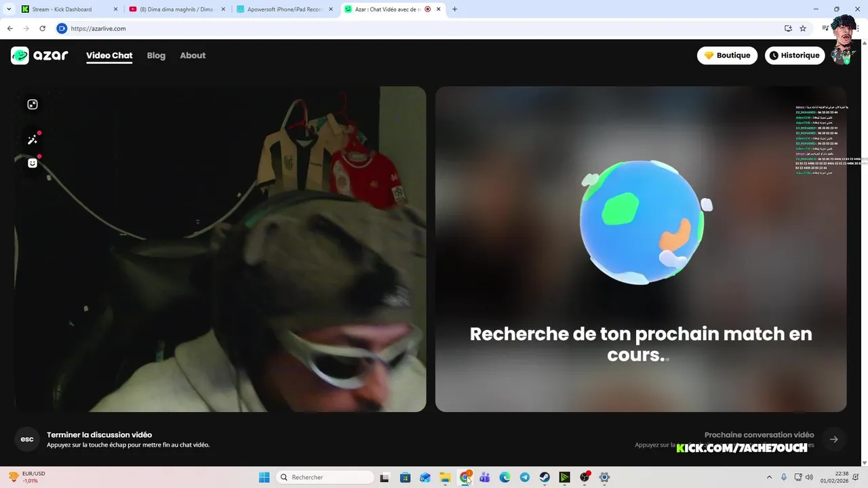
Task: Click Chrome icon on taskbar
Action: tap(465, 477)
